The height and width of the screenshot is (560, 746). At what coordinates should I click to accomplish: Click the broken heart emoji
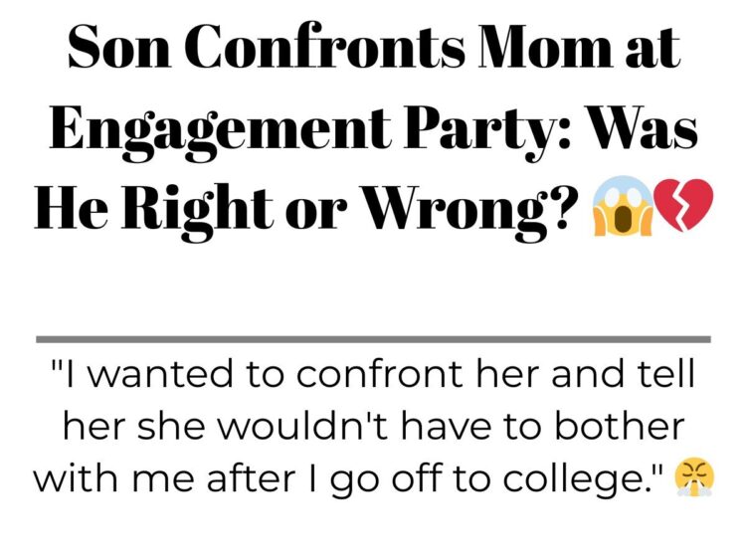coord(683,204)
